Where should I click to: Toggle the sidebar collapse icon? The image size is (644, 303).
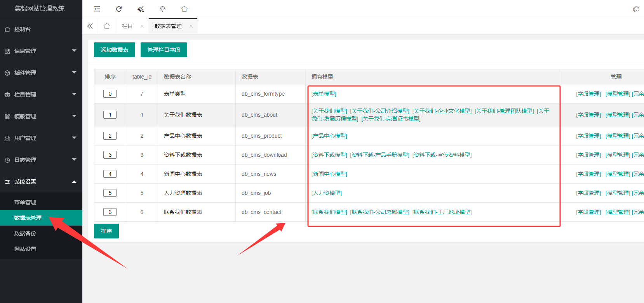point(97,9)
